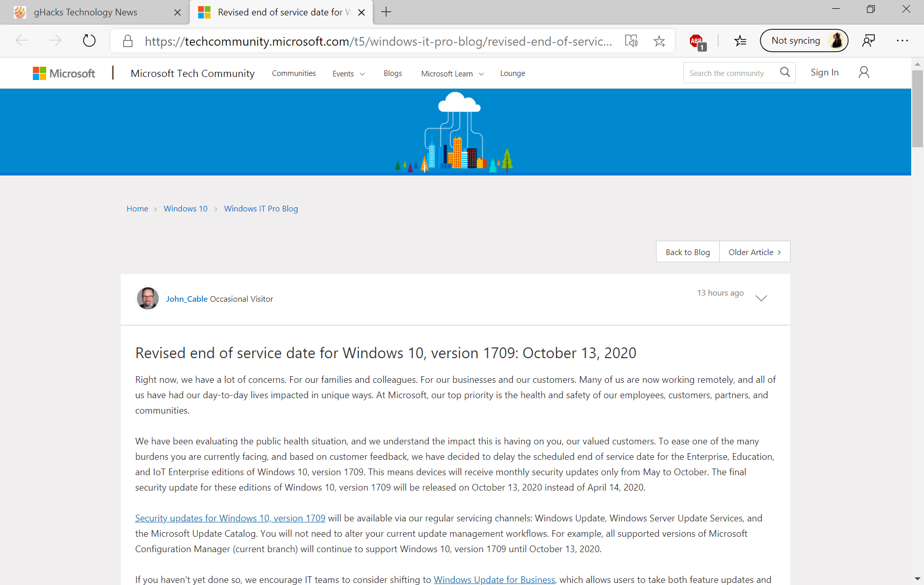Screen dimensions: 924x585
Task: Open the Blogs menu item
Action: click(393, 73)
